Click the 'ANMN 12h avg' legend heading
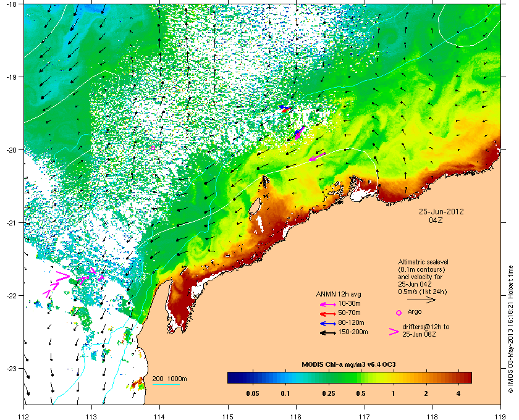The width and height of the screenshot is (519, 420). point(339,294)
